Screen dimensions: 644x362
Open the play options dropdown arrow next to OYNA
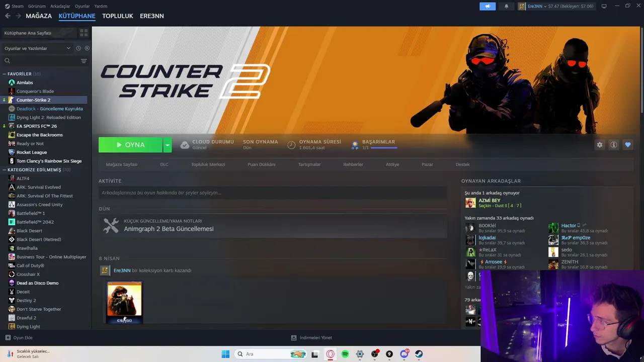coord(168,145)
